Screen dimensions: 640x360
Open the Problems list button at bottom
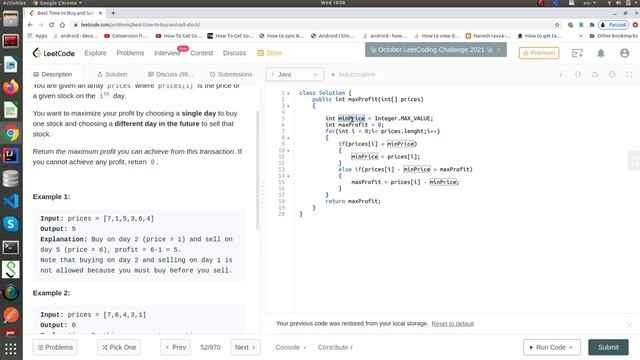[x=55, y=347]
